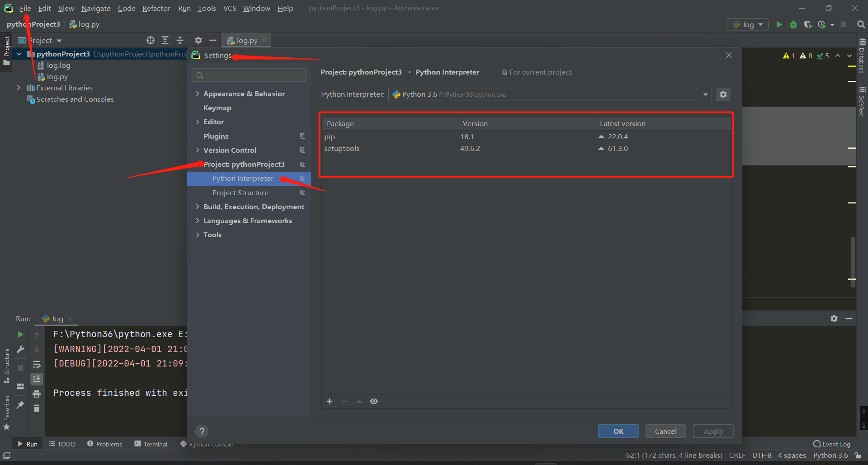The width and height of the screenshot is (868, 465).
Task: Clear Run console with trash icon
Action: click(x=37, y=408)
